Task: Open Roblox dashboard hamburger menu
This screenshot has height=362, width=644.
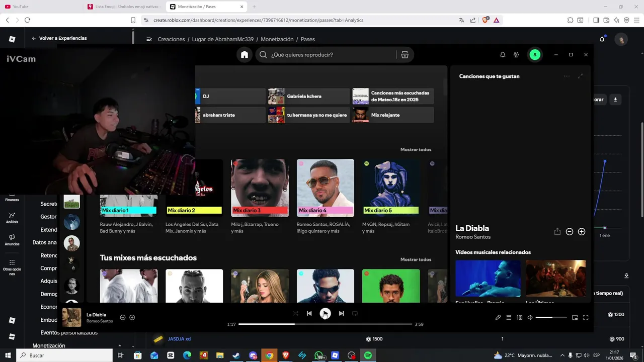Action: [x=149, y=39]
